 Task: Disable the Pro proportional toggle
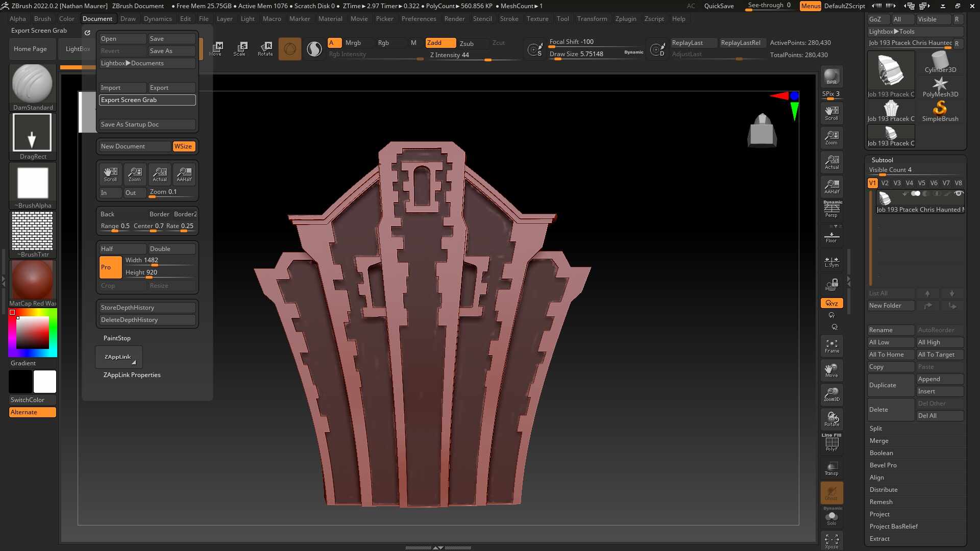110,267
